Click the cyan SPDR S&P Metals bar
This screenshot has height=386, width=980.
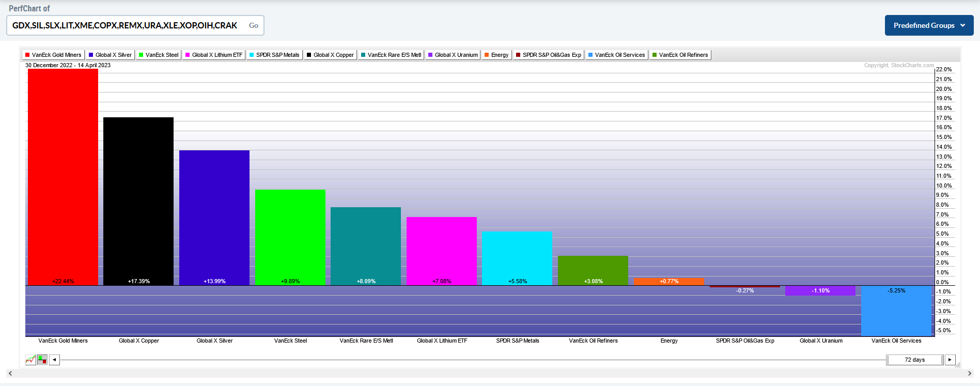[517, 258]
